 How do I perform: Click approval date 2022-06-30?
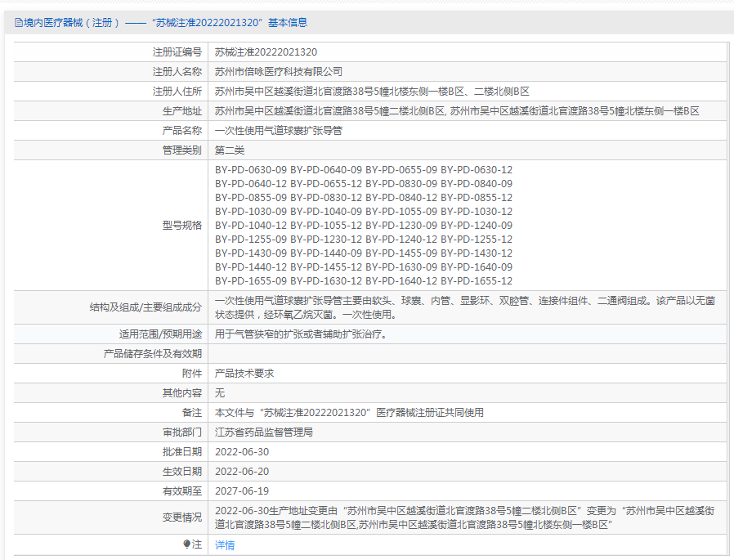(242, 452)
